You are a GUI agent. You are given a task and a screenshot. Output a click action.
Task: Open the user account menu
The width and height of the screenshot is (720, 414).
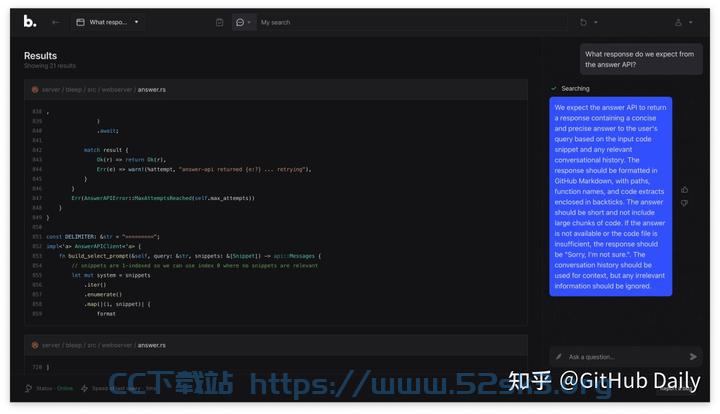[x=683, y=22]
